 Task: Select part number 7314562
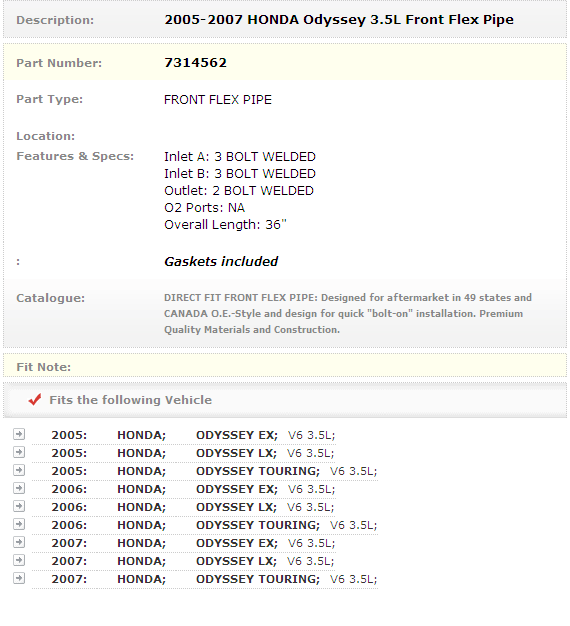point(195,63)
